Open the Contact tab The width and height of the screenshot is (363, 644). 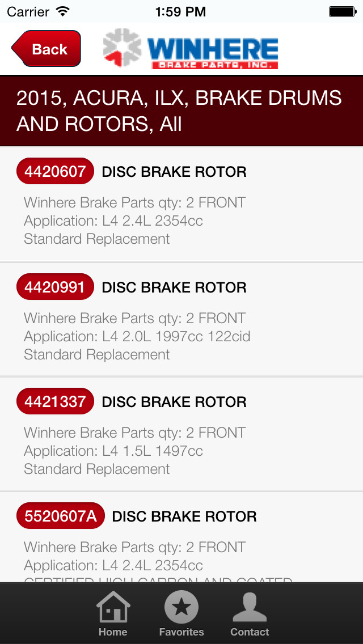(x=250, y=615)
